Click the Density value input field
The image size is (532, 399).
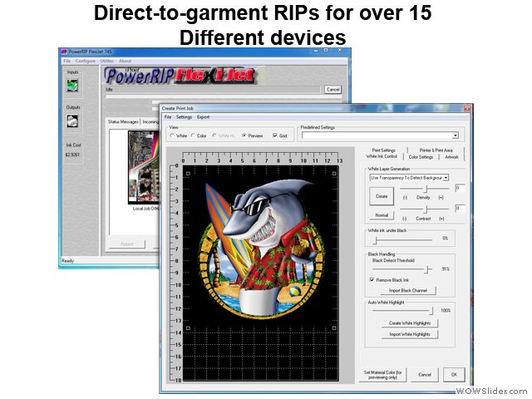[x=460, y=188]
